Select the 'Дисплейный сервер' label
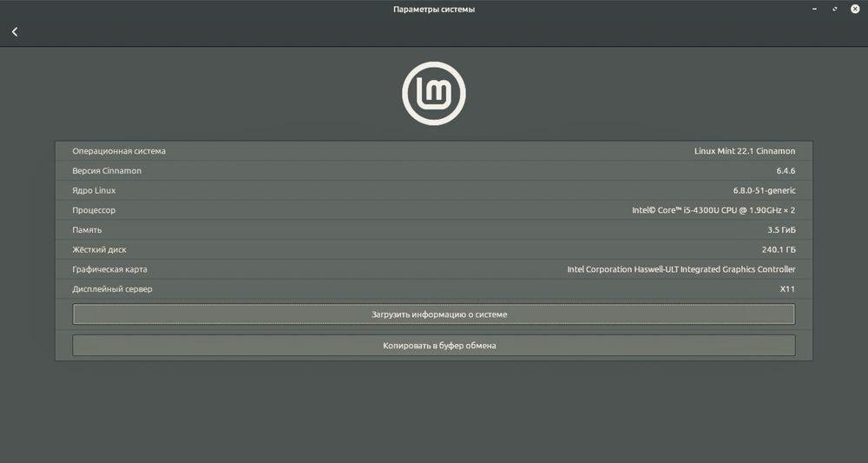 click(x=112, y=289)
